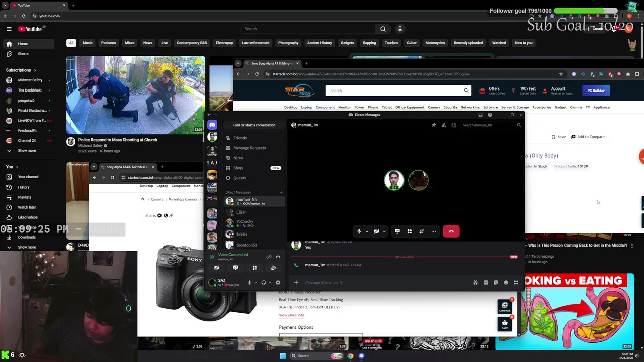Disconnect voice from Voice Connected panel

278,257
